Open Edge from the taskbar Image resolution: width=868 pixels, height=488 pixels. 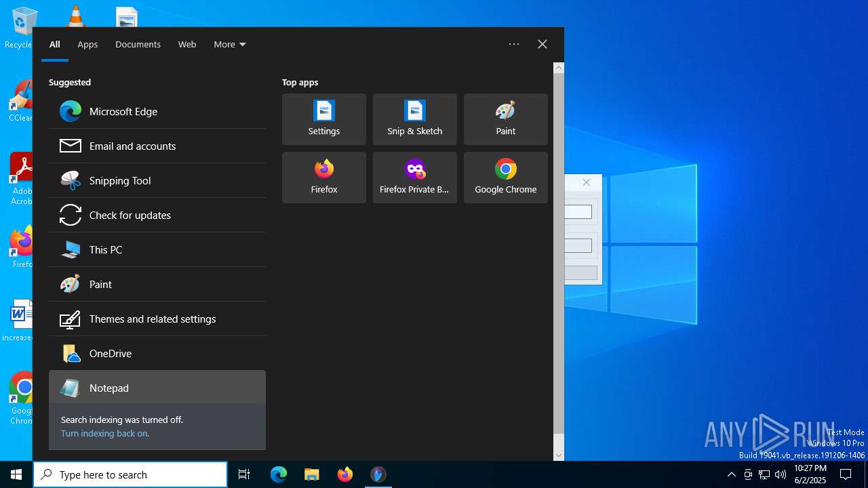[279, 474]
